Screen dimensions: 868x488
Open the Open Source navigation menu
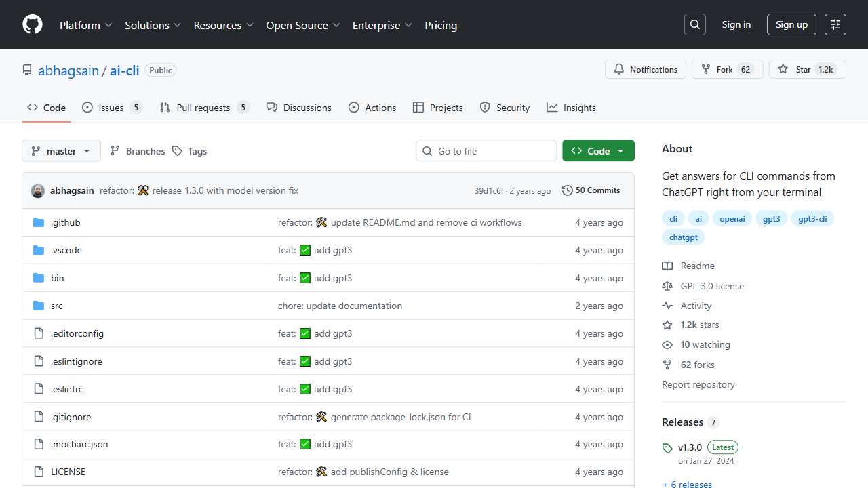[x=302, y=25]
